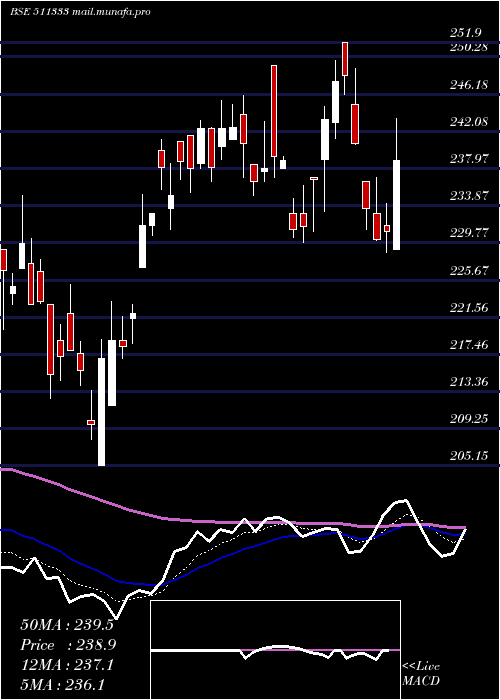This screenshot has width=500, height=700.
Task: Click the 213.36 price level label
Action: click(468, 382)
